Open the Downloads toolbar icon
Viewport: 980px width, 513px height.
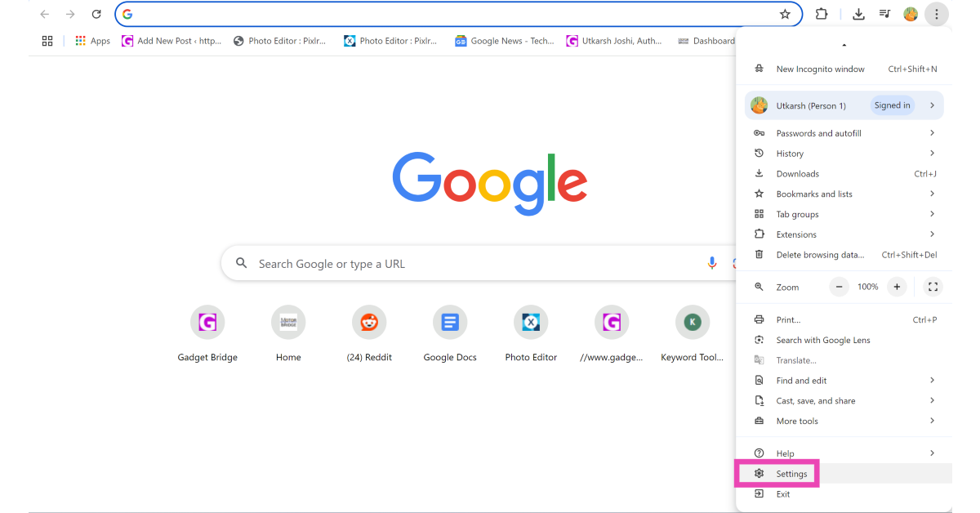858,14
